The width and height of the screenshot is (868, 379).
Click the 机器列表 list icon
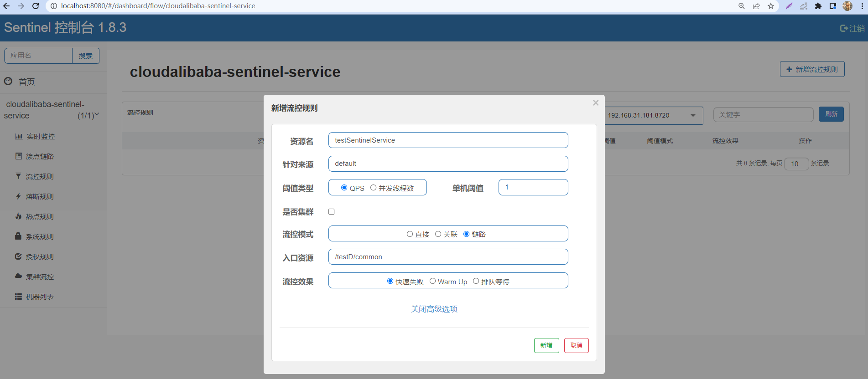click(18, 297)
